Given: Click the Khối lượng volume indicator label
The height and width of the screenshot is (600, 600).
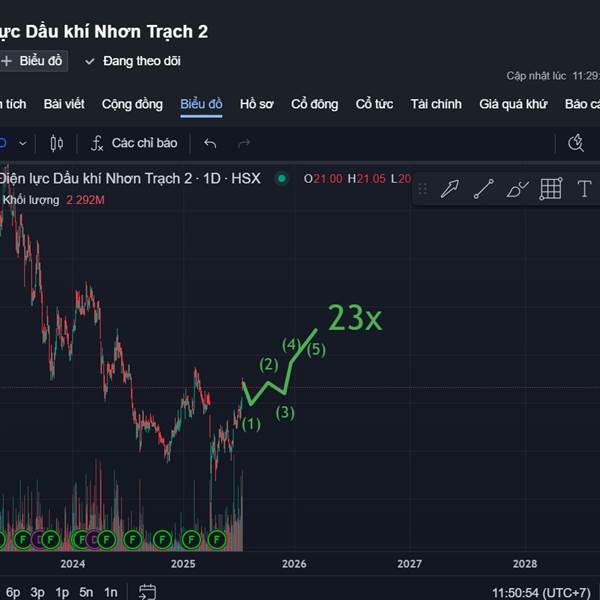Looking at the screenshot, I should 31,200.
